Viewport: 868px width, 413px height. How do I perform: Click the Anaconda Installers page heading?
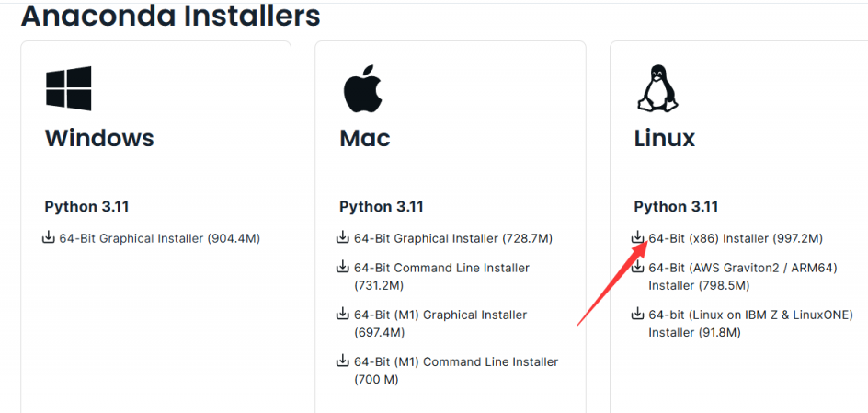click(171, 15)
